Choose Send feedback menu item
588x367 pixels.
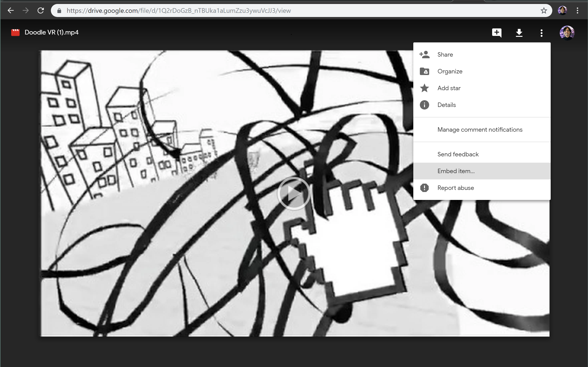pyautogui.click(x=482, y=154)
